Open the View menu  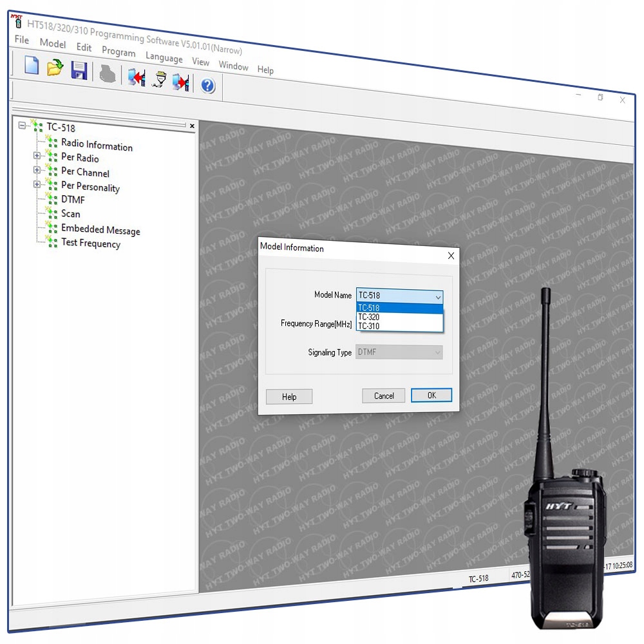click(x=200, y=62)
